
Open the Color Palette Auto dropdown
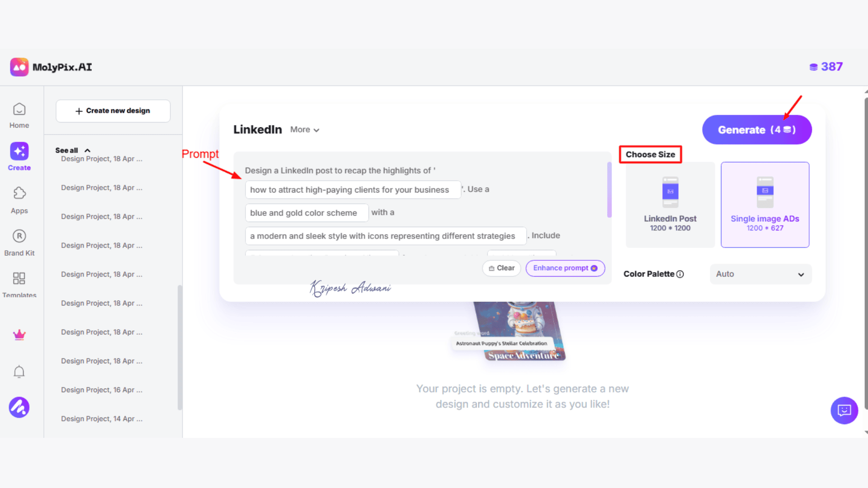coord(760,274)
